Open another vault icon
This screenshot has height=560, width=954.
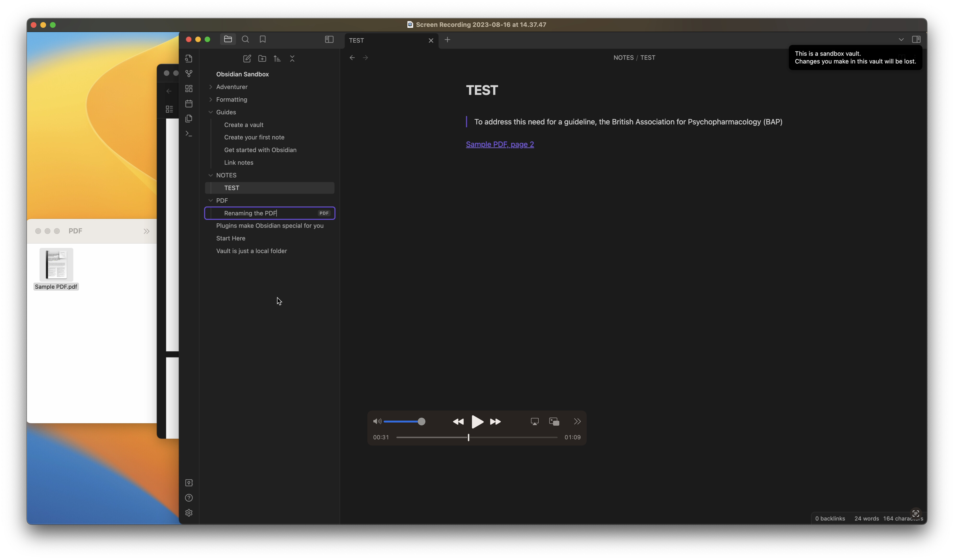coord(189,483)
